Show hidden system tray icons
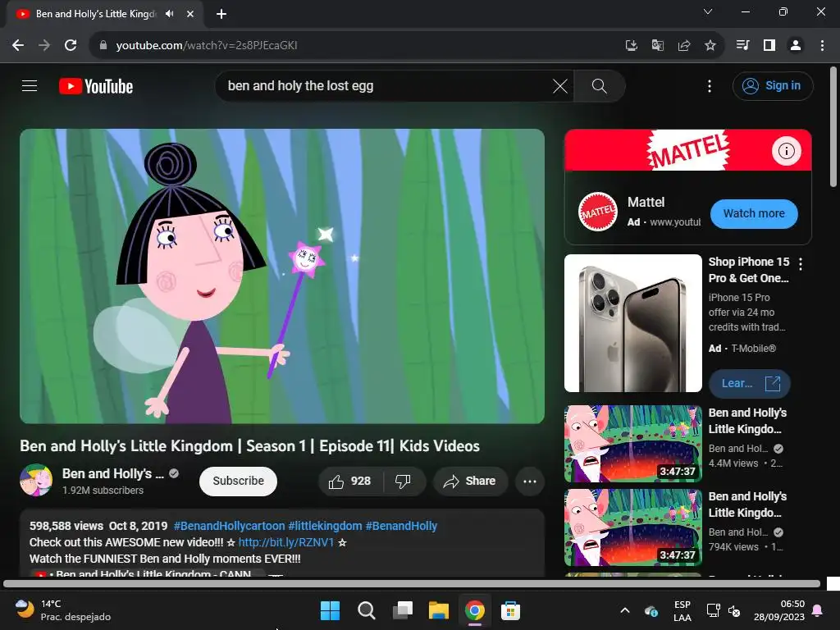The height and width of the screenshot is (630, 840). tap(624, 610)
